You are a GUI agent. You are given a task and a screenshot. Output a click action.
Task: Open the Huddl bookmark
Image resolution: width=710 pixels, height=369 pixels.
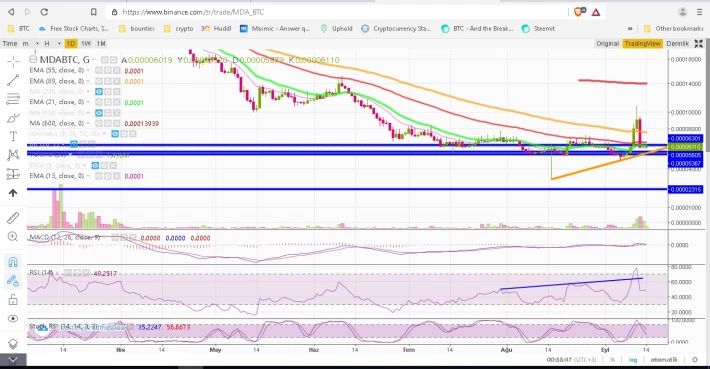click(x=216, y=29)
